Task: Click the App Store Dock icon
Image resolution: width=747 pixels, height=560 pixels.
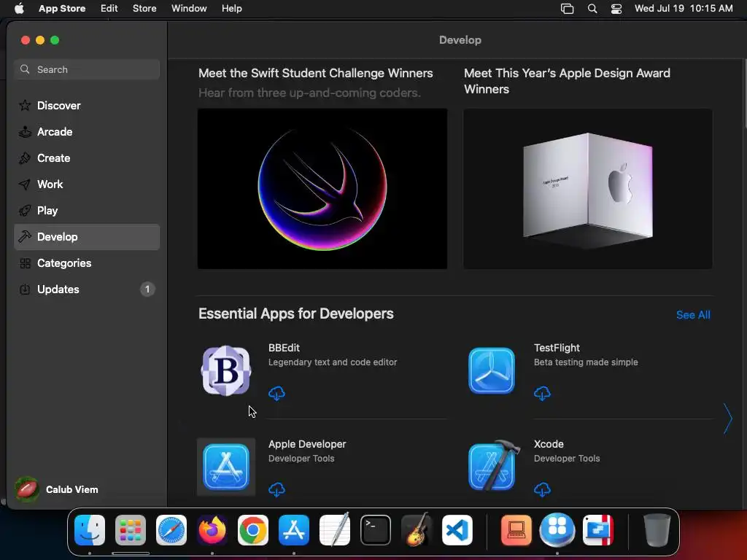Action: (x=294, y=530)
